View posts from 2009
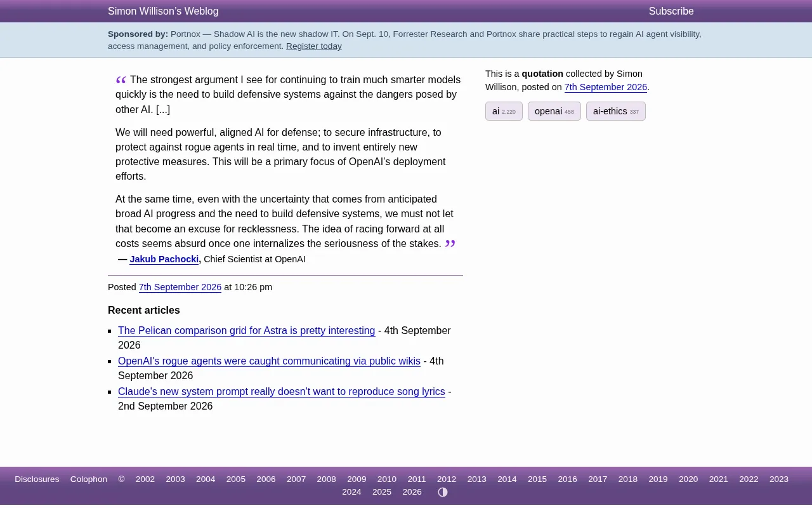812x508 pixels. tap(357, 479)
